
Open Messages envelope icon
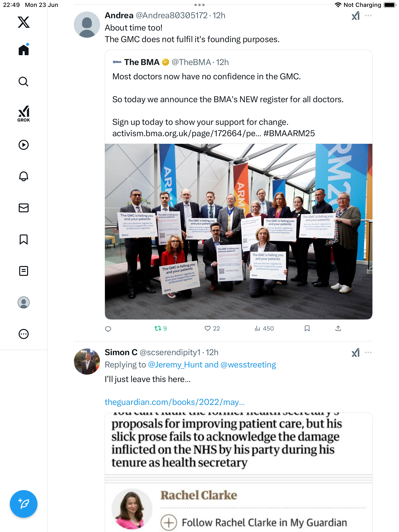pos(24,208)
